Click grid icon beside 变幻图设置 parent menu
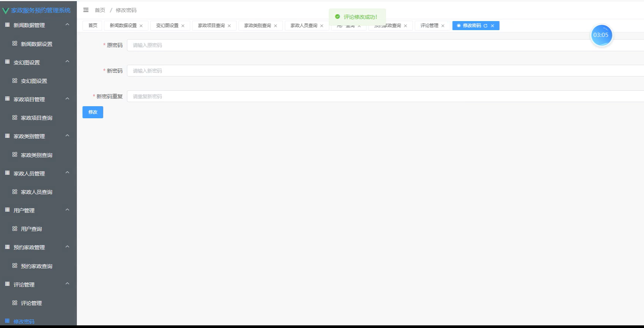The height and width of the screenshot is (328, 644). pos(7,62)
